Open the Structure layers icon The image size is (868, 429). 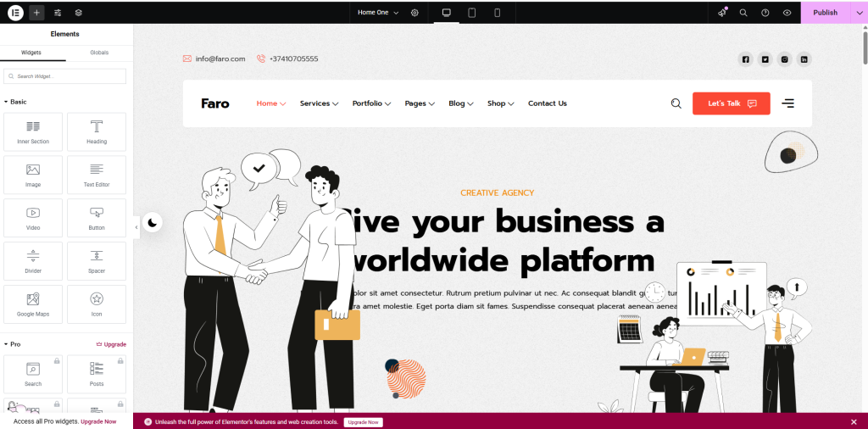click(79, 13)
